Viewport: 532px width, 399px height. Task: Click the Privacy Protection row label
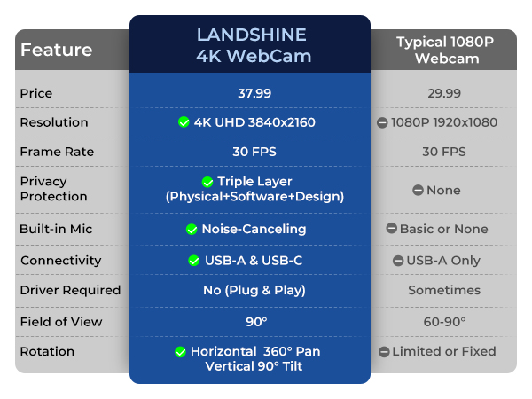click(53, 189)
